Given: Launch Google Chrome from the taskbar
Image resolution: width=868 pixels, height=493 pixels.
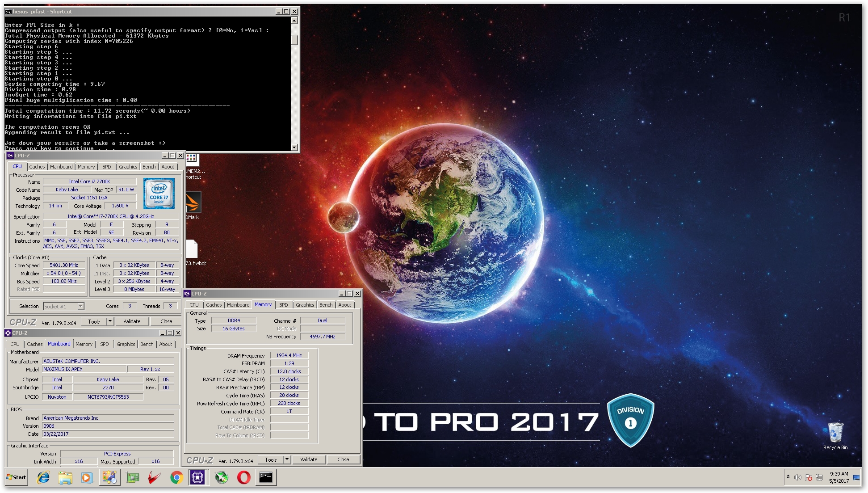Looking at the screenshot, I should tap(176, 477).
